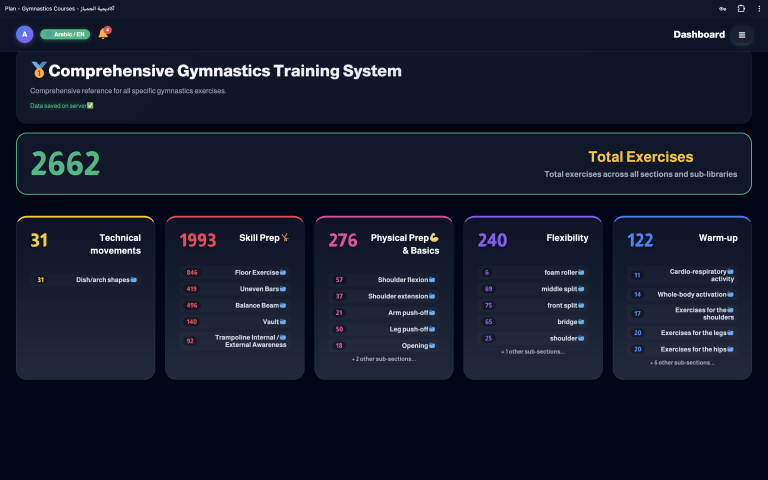Viewport: 768px width, 480px height.
Task: Click folder icon beside bridge
Action: pos(581,322)
